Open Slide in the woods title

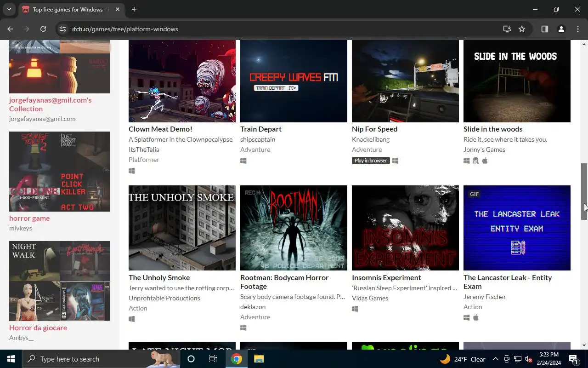pyautogui.click(x=493, y=129)
